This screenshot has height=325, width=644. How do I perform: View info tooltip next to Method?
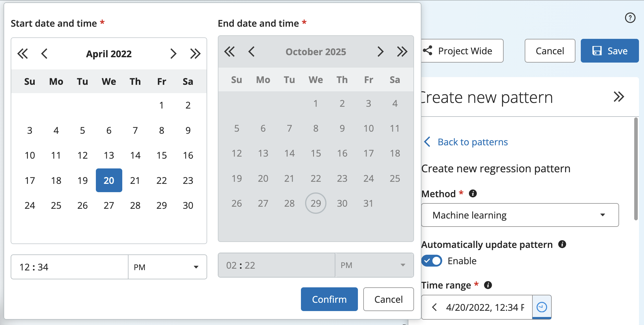pos(473,194)
